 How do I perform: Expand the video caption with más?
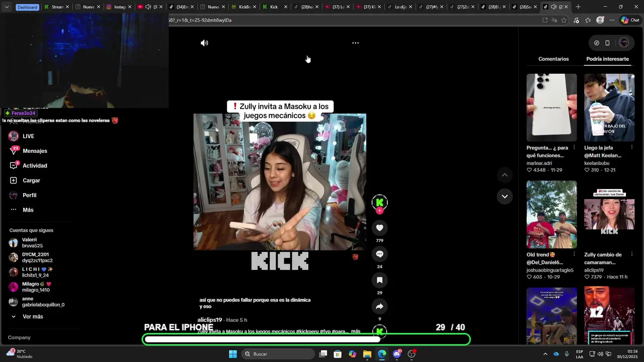pyautogui.click(x=356, y=331)
